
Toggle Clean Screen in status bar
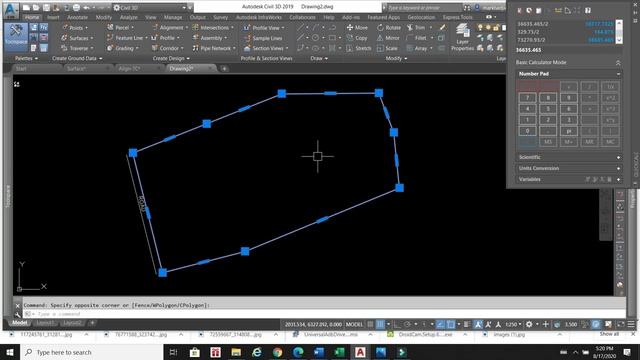tap(621, 324)
